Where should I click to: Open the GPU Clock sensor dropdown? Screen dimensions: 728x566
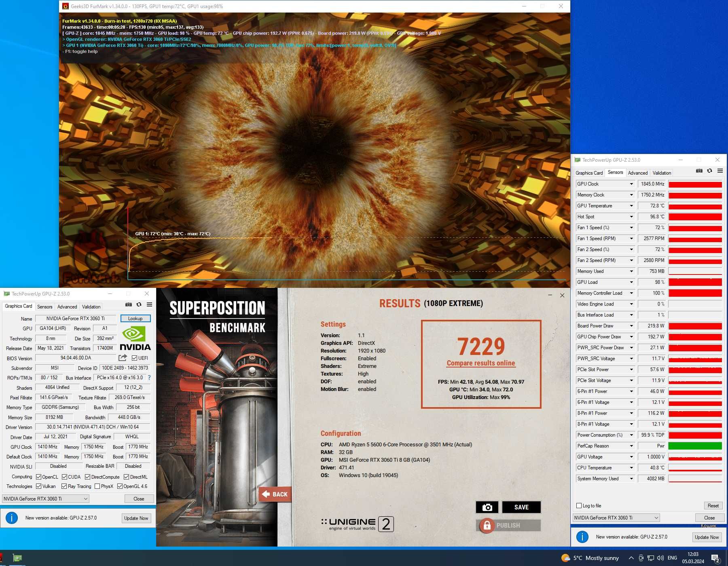click(631, 184)
